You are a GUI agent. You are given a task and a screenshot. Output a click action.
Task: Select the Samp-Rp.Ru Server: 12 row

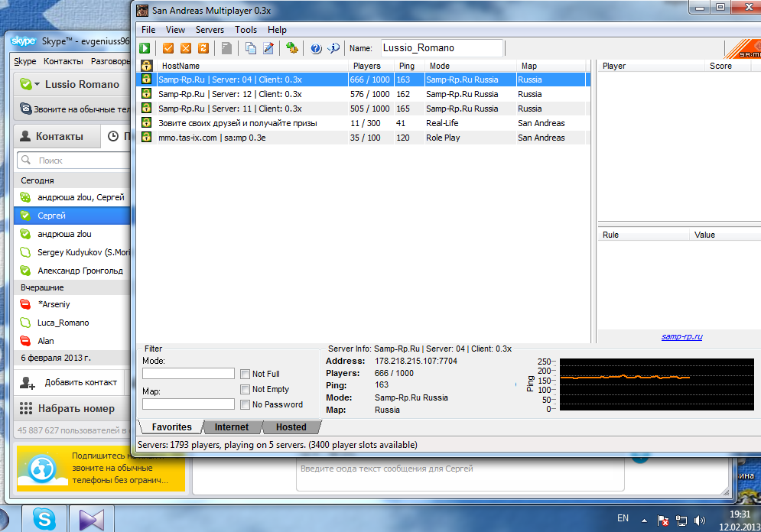364,94
